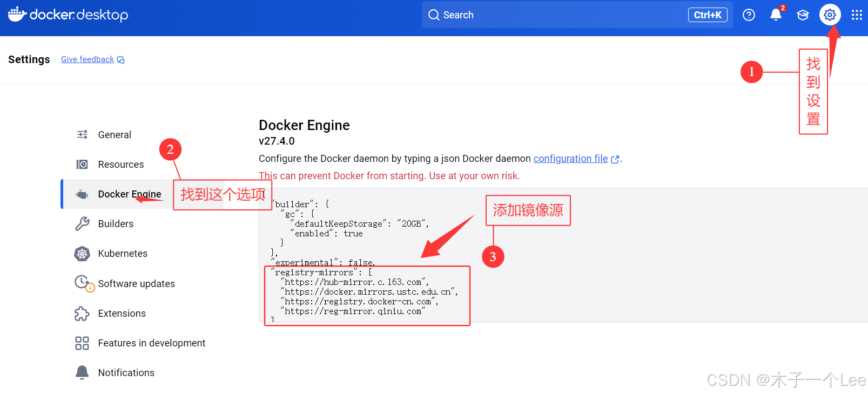The image size is (868, 395).
Task: Click the "defaultKeepStorage": "20GB" line
Action: [359, 224]
